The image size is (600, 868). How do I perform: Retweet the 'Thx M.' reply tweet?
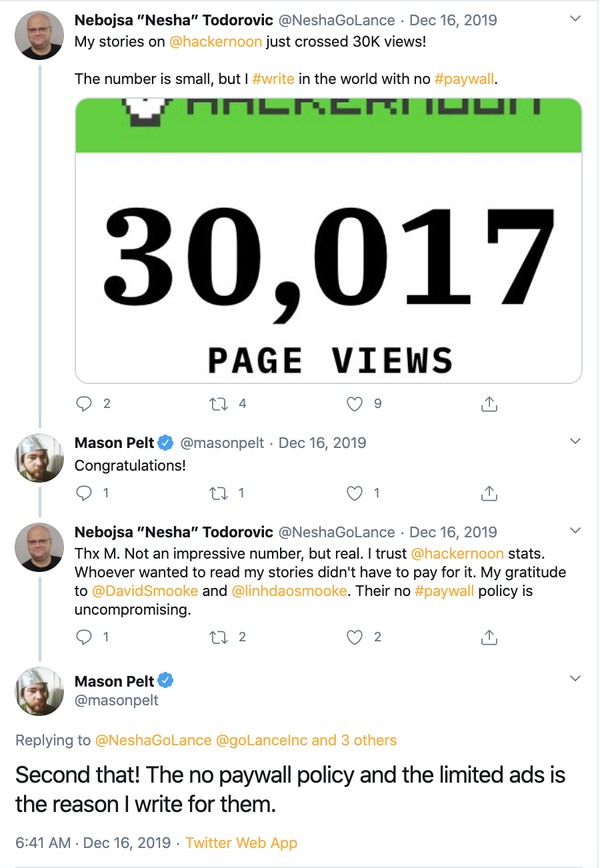[219, 637]
